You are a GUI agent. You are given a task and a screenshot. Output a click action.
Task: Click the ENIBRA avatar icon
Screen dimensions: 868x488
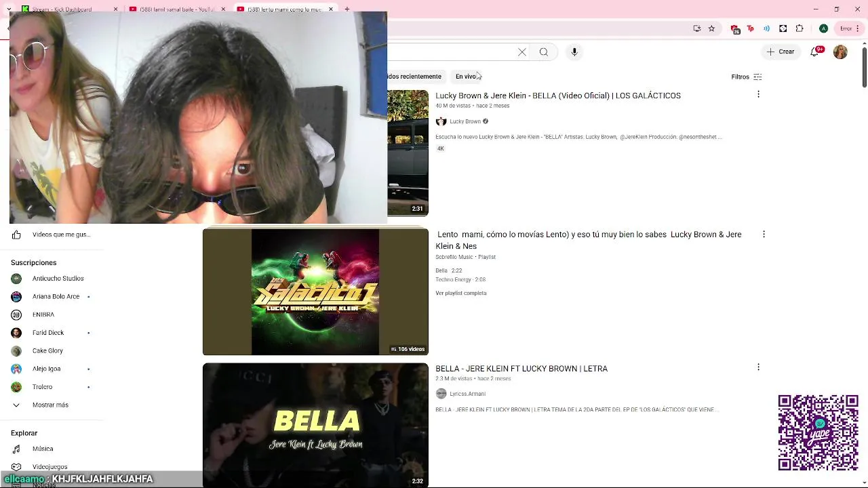[16, 314]
